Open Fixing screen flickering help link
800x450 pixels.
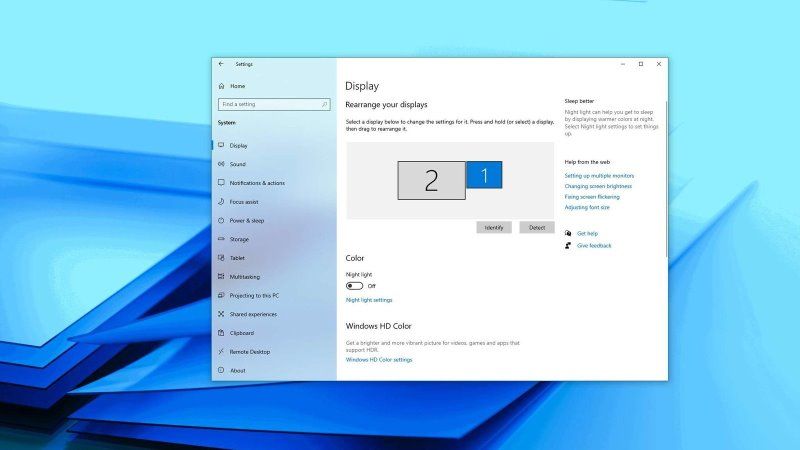(592, 197)
